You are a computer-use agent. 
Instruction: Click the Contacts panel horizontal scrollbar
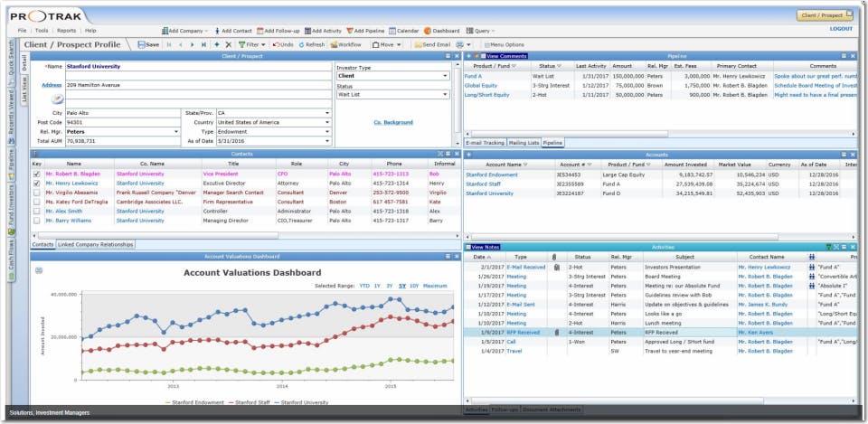click(x=157, y=235)
